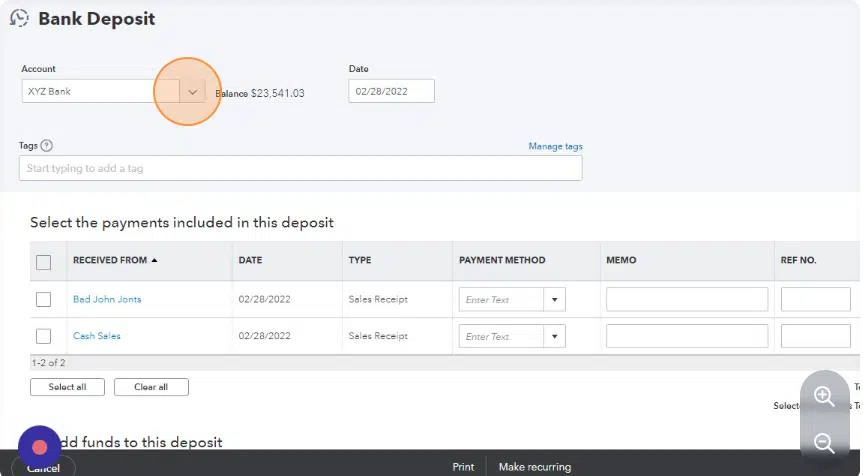The height and width of the screenshot is (476, 863).
Task: Click the Received From sort arrow
Action: (x=154, y=260)
